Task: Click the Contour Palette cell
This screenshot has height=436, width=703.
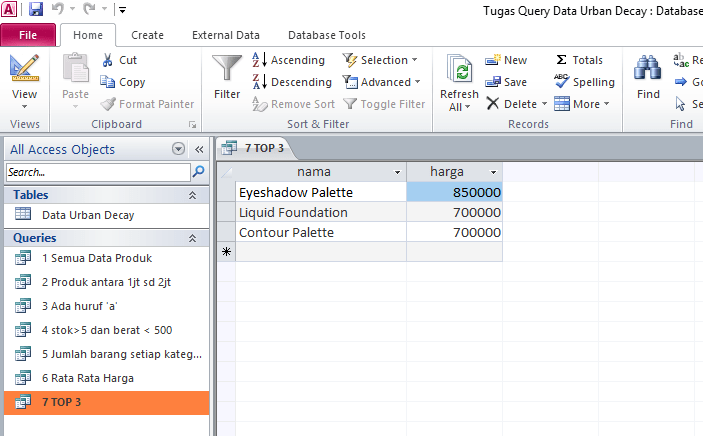Action: (x=321, y=232)
